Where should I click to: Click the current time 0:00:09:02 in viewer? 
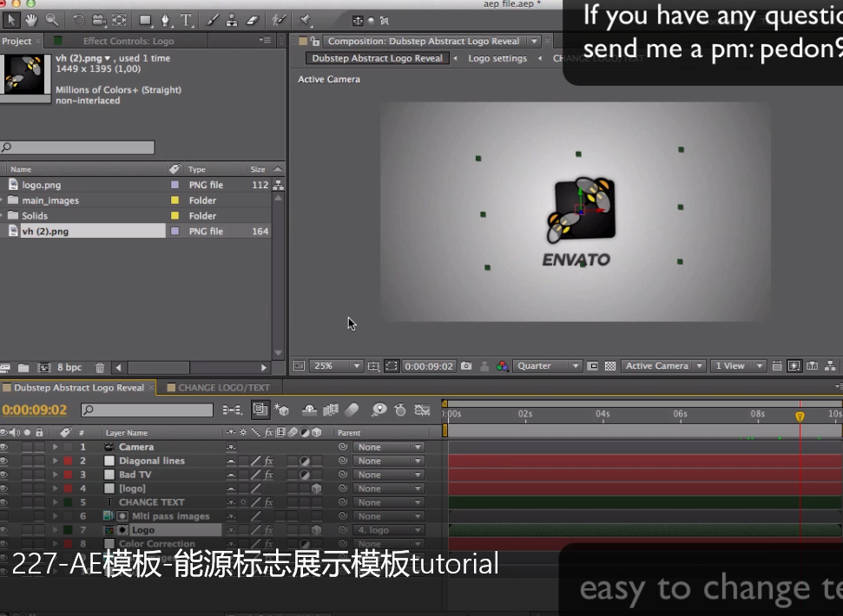click(429, 366)
